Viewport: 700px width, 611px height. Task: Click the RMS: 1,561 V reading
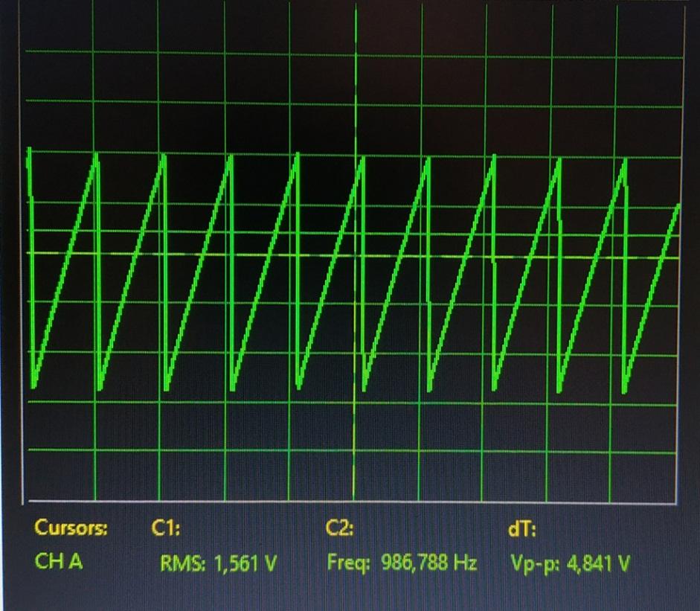coord(219,563)
